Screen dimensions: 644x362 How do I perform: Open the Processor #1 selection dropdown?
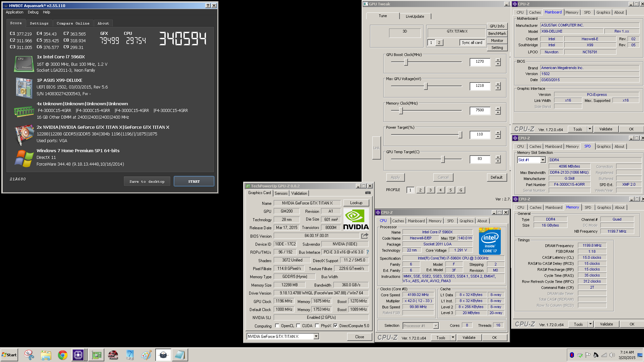coord(436,325)
